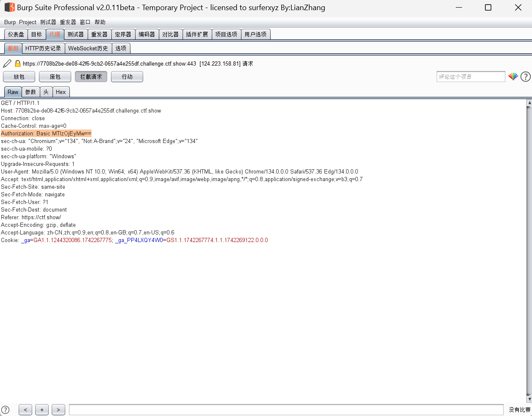Click the Host header line
Screen dimensions: 532x416
click(81, 110)
